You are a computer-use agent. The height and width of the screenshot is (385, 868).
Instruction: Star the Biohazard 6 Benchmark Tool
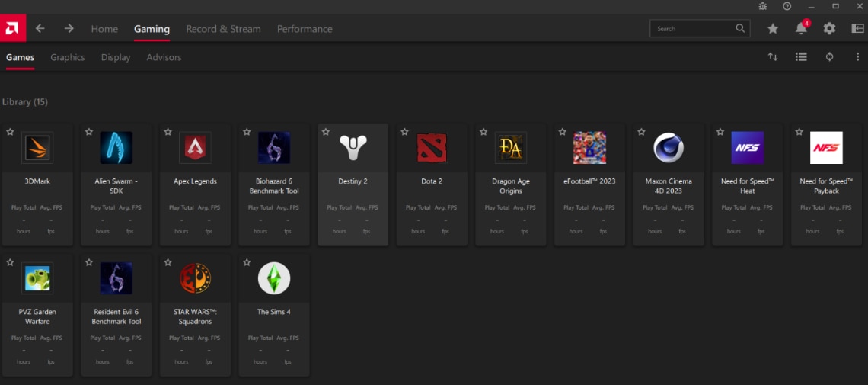[247, 132]
